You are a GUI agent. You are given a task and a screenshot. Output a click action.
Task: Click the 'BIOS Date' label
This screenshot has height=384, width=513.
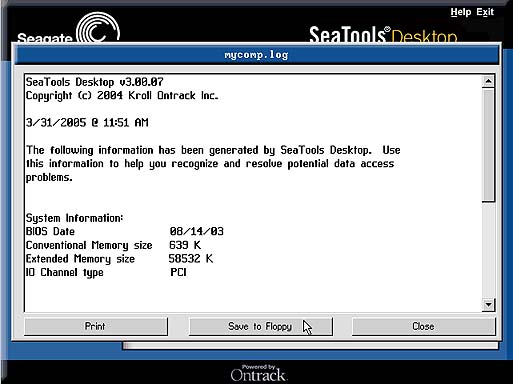click(x=50, y=231)
